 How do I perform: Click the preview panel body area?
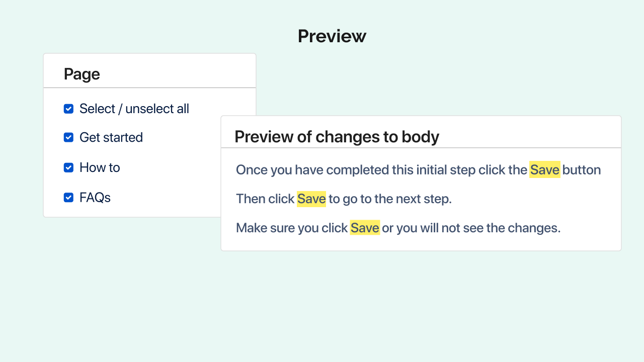click(x=421, y=199)
